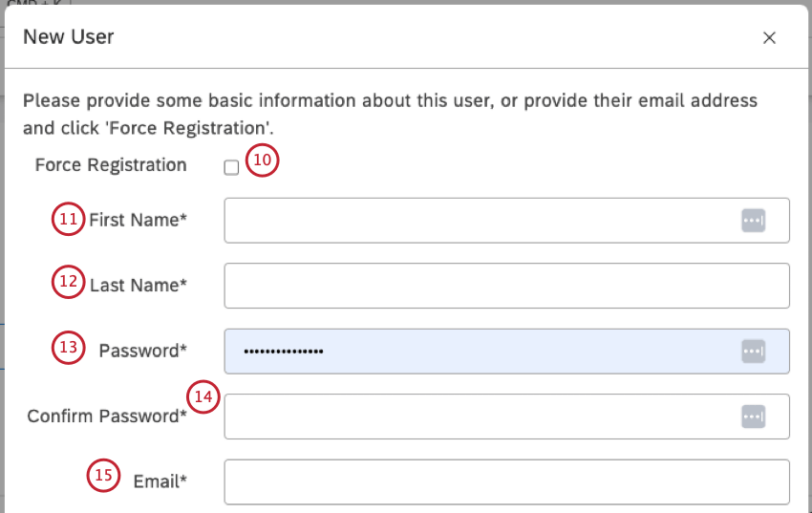The image size is (812, 513).
Task: Click the Force Registration label text
Action: click(111, 164)
